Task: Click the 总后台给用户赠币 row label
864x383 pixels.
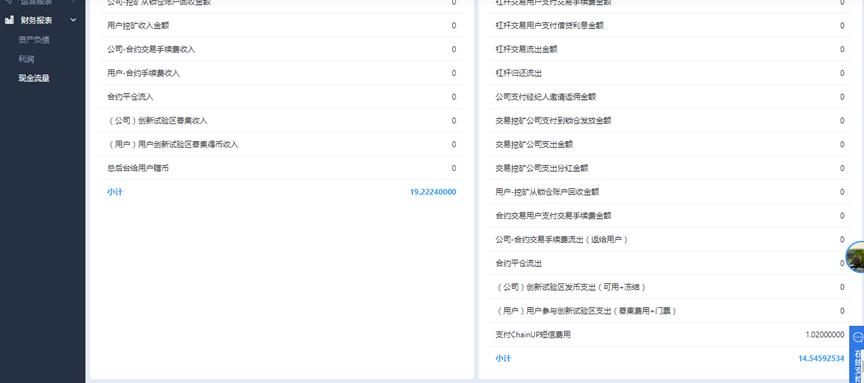Action: pyautogui.click(x=138, y=168)
